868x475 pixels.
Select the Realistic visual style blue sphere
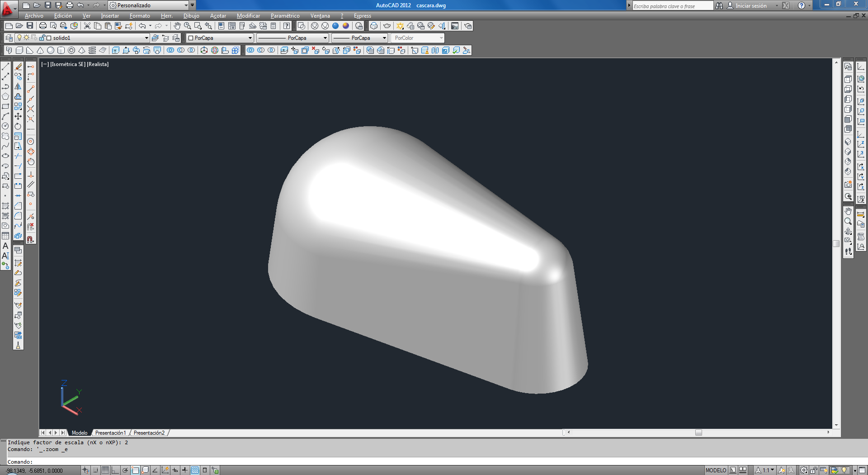[x=335, y=26]
